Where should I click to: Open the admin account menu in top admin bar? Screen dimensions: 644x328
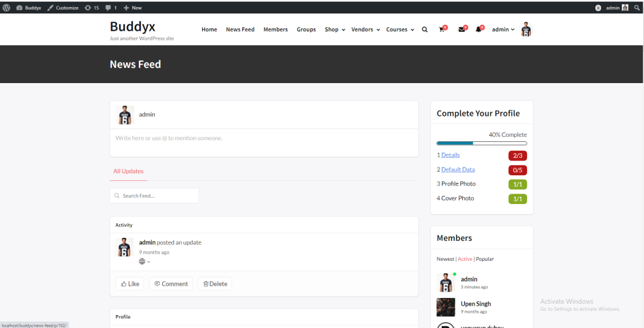pos(617,8)
